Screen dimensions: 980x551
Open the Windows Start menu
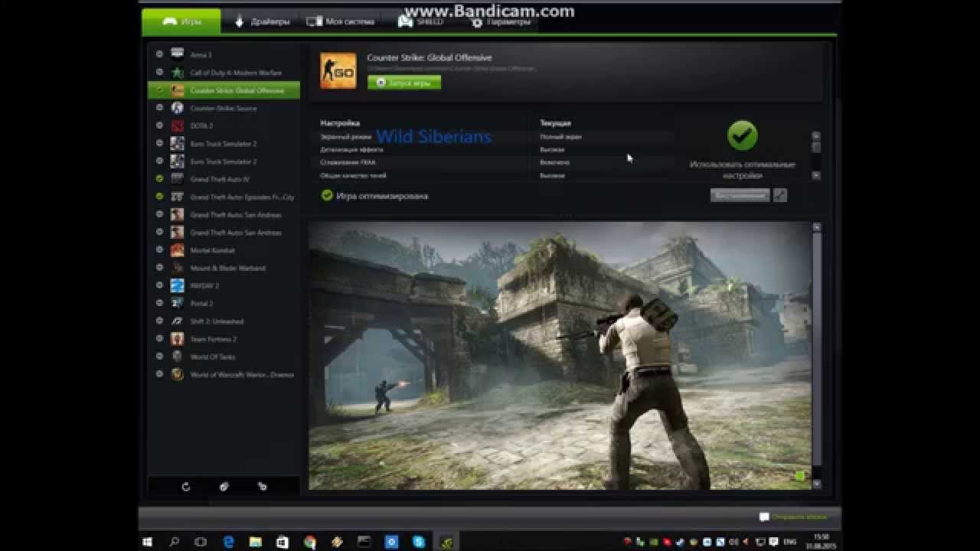tap(146, 541)
